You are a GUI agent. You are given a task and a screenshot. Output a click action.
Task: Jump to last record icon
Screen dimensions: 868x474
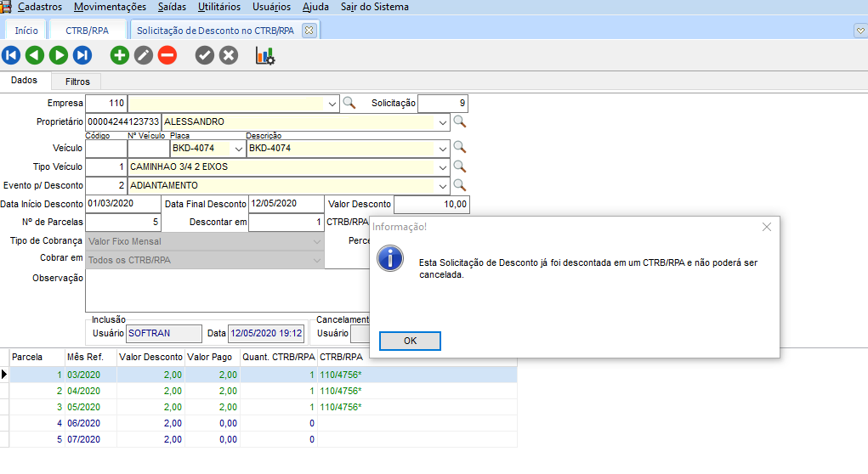[82, 55]
